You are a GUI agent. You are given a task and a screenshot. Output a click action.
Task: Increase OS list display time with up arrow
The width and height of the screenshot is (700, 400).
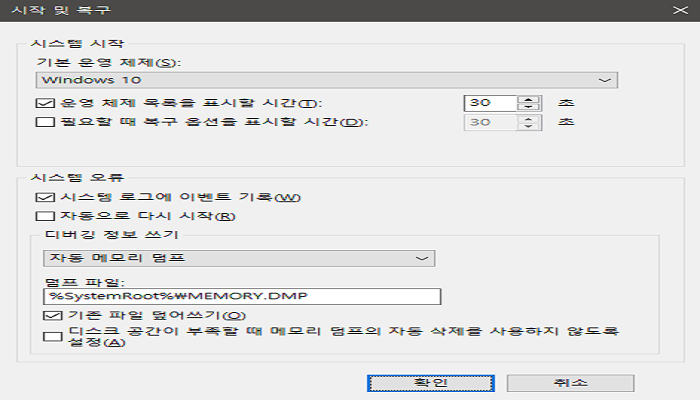[x=530, y=98]
